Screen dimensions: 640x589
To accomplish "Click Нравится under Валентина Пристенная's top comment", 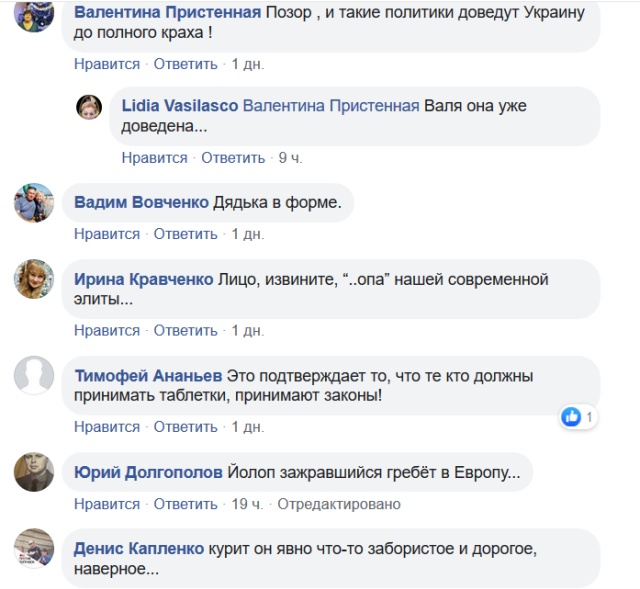I will coord(107,64).
